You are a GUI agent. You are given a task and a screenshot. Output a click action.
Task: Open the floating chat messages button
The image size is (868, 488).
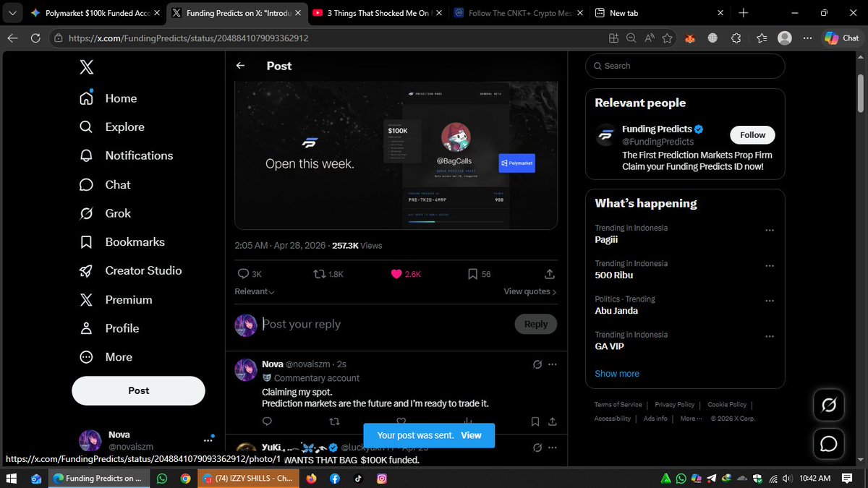coord(829,443)
